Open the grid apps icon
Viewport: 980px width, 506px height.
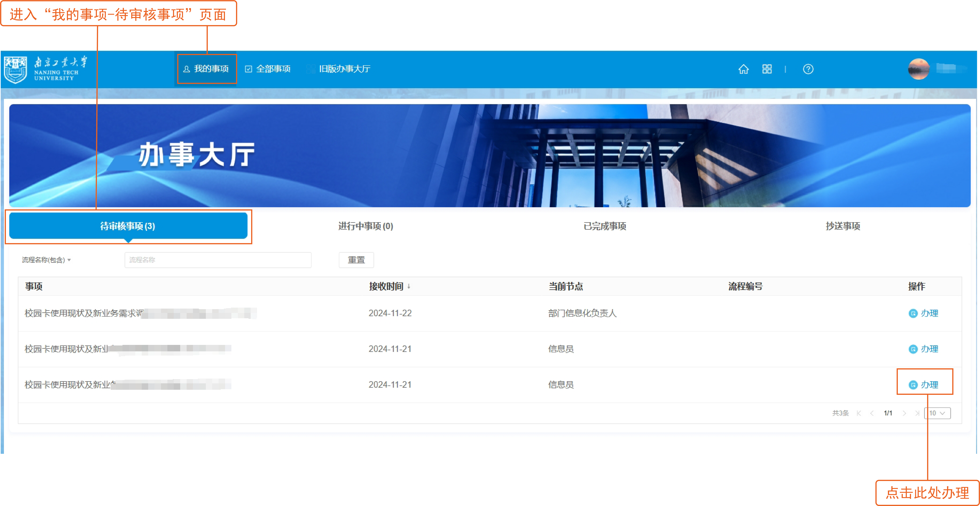pos(767,69)
